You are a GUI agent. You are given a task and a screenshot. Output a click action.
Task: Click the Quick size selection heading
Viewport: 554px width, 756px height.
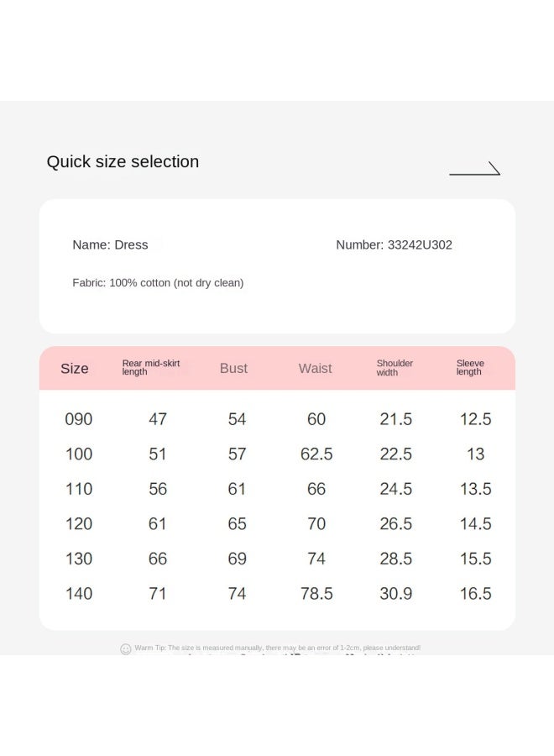[x=123, y=161]
